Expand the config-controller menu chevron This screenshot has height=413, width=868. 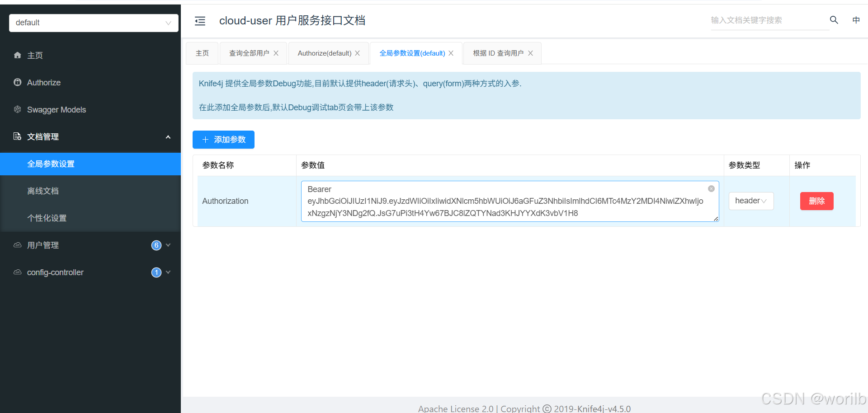click(x=168, y=272)
